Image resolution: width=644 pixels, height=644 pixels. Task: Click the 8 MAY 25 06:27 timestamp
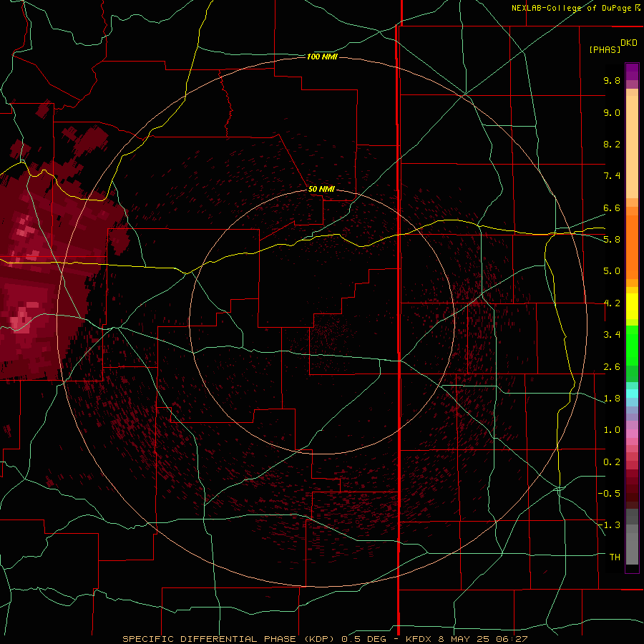point(482,639)
